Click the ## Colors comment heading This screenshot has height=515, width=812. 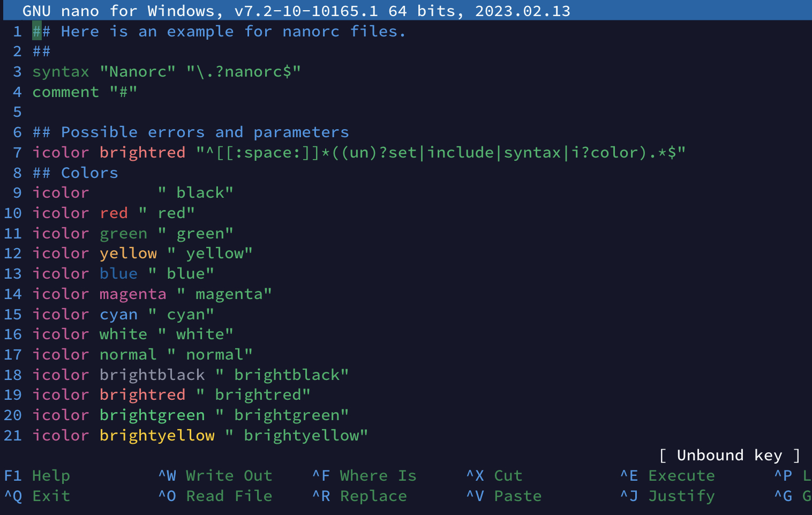(74, 173)
